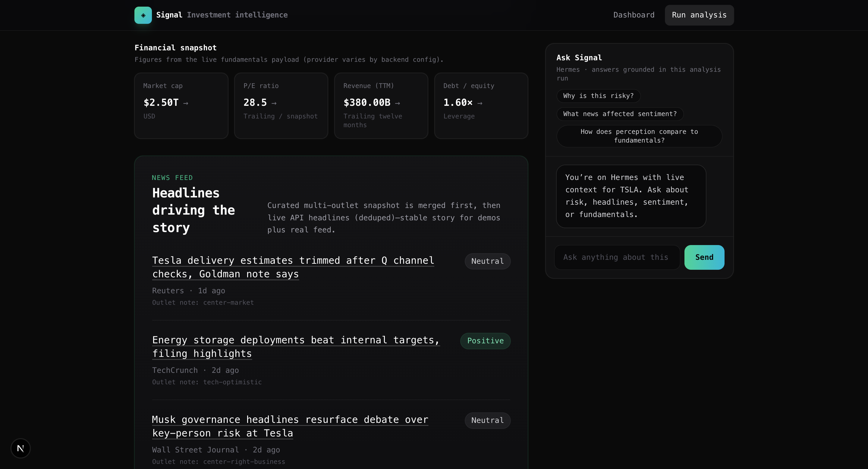868x469 pixels.
Task: Open the Next.js dev tools badge
Action: point(20,448)
